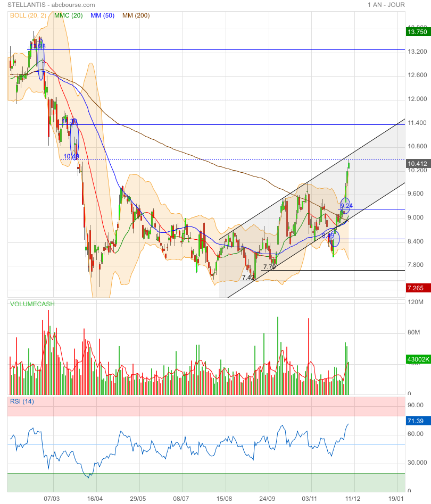Click the 7.42 support level label

click(248, 278)
